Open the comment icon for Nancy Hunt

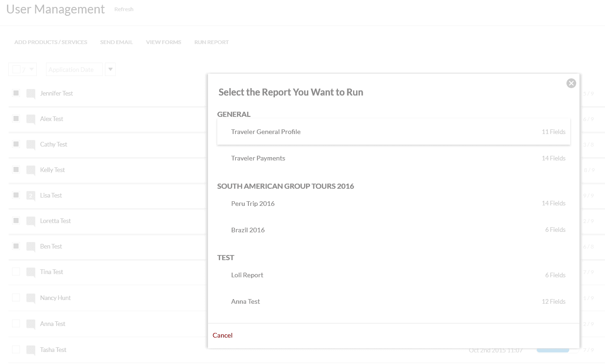pos(31,298)
